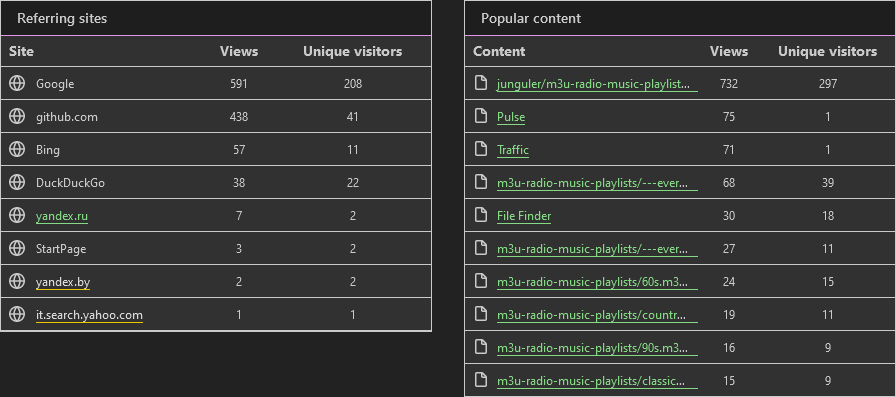Open the yandex.by referrer link
The width and height of the screenshot is (896, 397).
tap(63, 282)
